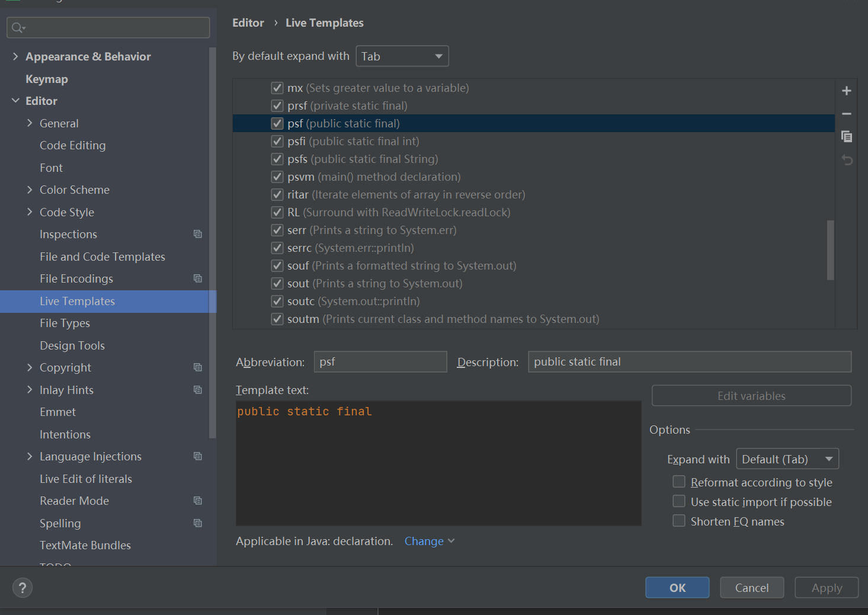
Task: Duplicate the selected template with the copy icon
Action: pos(846,136)
